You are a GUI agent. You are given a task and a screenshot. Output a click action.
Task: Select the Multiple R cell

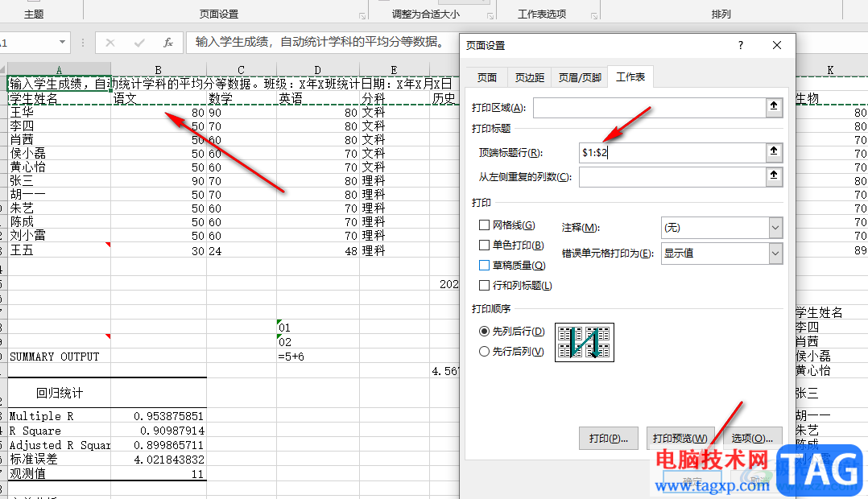click(x=59, y=416)
